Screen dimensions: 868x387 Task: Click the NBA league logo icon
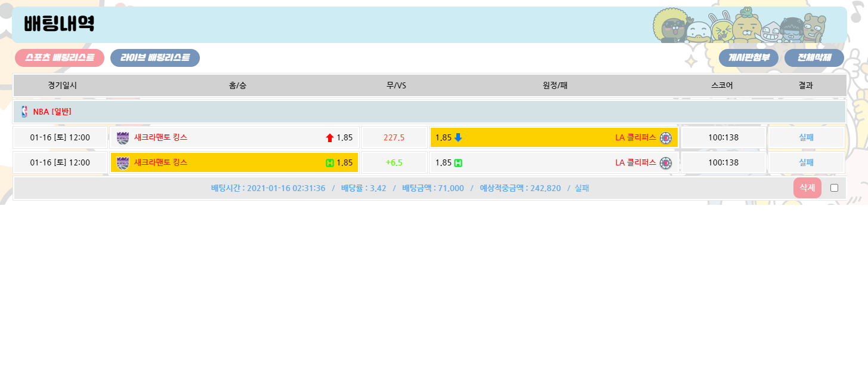click(24, 112)
